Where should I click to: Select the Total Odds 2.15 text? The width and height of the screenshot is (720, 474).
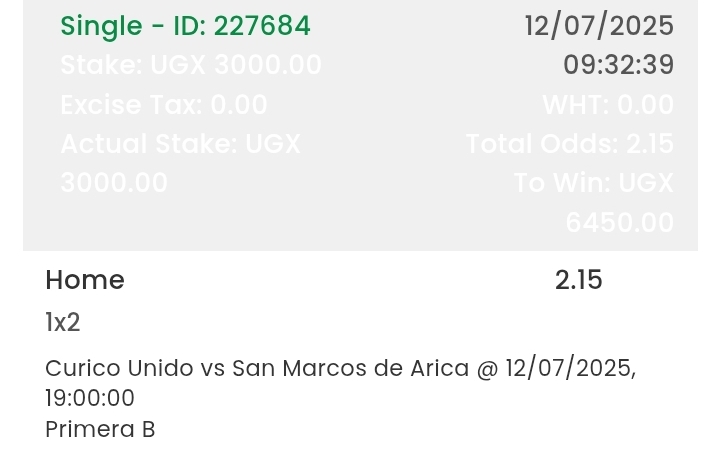point(569,144)
